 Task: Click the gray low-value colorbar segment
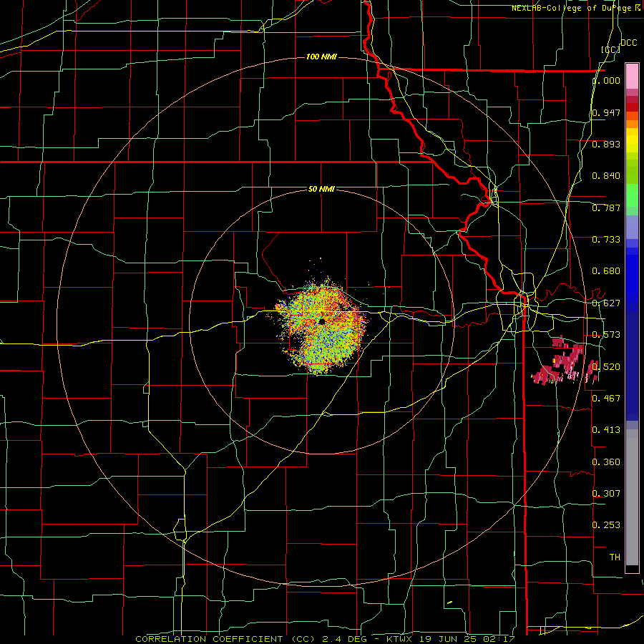[632, 497]
